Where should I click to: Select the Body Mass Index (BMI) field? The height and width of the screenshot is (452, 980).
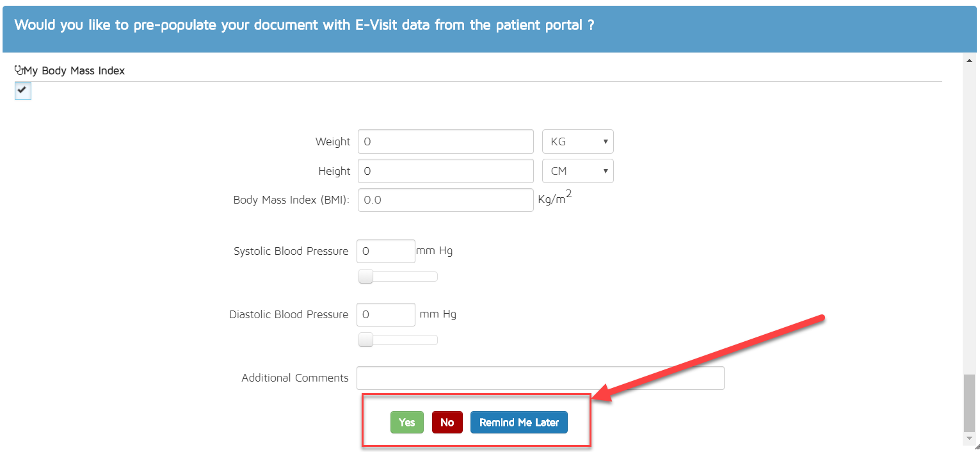(x=446, y=200)
